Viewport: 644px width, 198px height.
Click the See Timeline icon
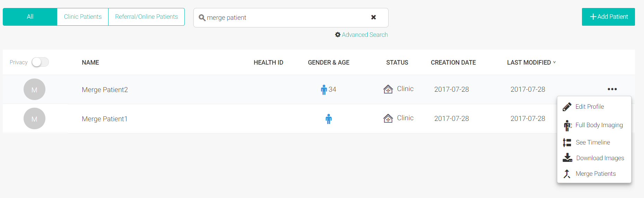(567, 142)
